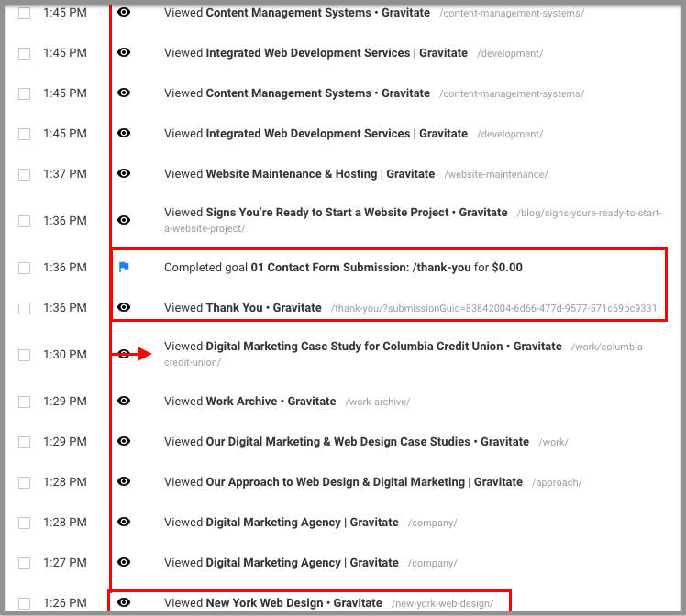Open Work Archive • Gravitate entry
686x616 pixels.
pos(271,401)
